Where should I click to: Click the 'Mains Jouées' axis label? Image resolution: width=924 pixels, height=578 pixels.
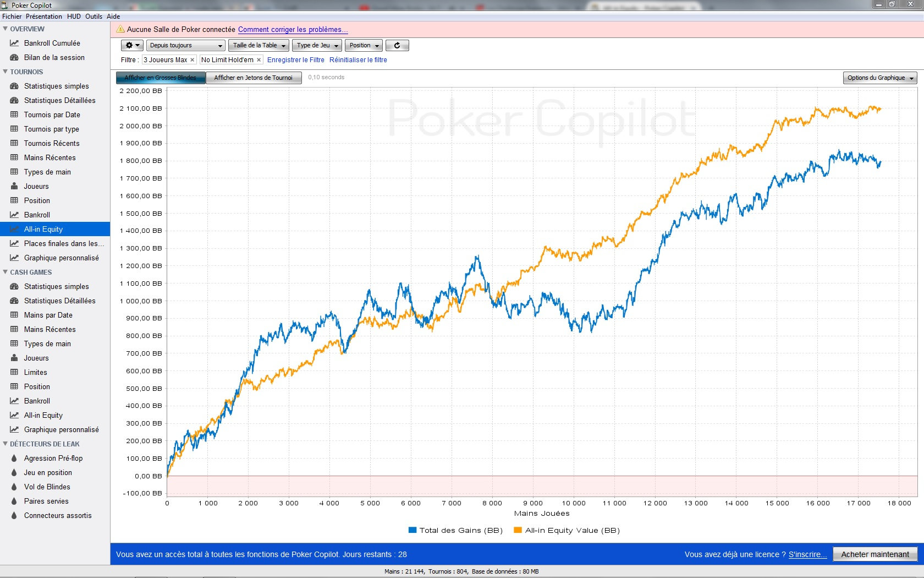(542, 514)
